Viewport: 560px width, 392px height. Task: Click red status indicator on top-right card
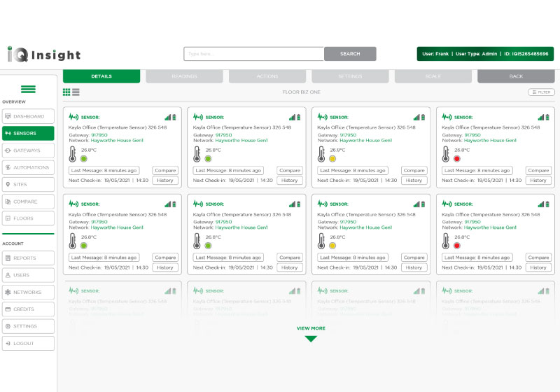(457, 159)
